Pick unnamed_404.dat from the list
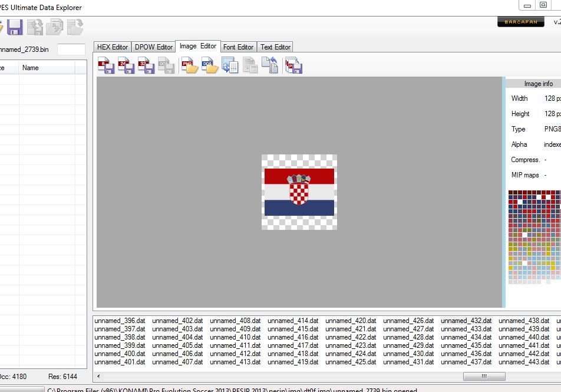This screenshot has height=392, width=561. tap(177, 337)
